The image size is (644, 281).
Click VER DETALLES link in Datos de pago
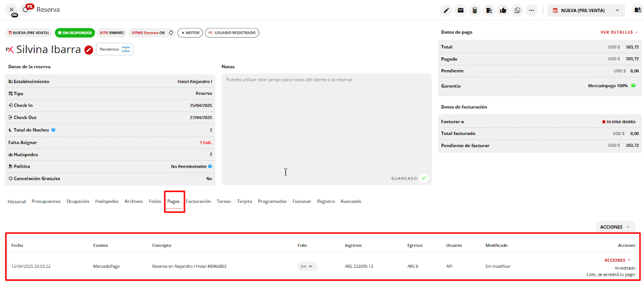pyautogui.click(x=619, y=32)
